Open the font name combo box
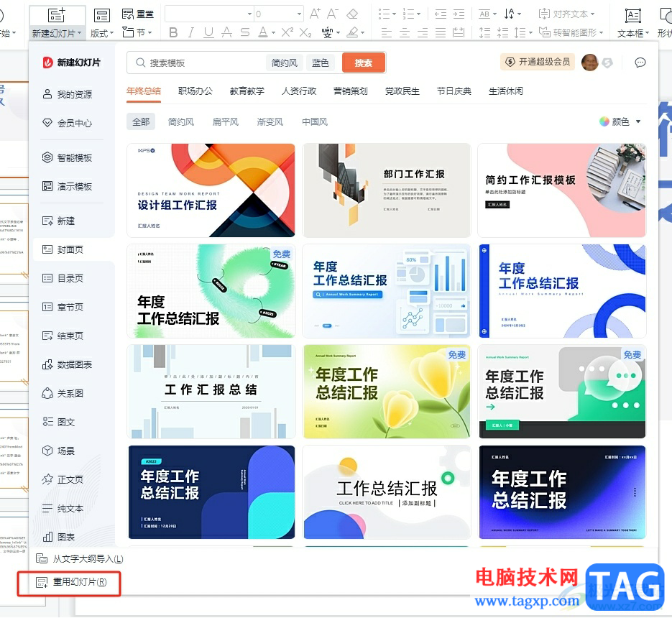 click(x=209, y=14)
